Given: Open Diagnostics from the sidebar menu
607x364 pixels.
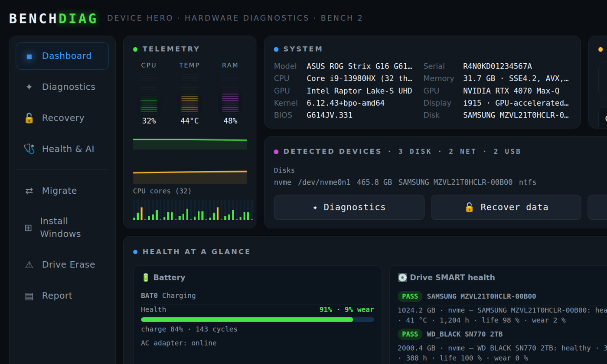Looking at the screenshot, I should 62,87.
